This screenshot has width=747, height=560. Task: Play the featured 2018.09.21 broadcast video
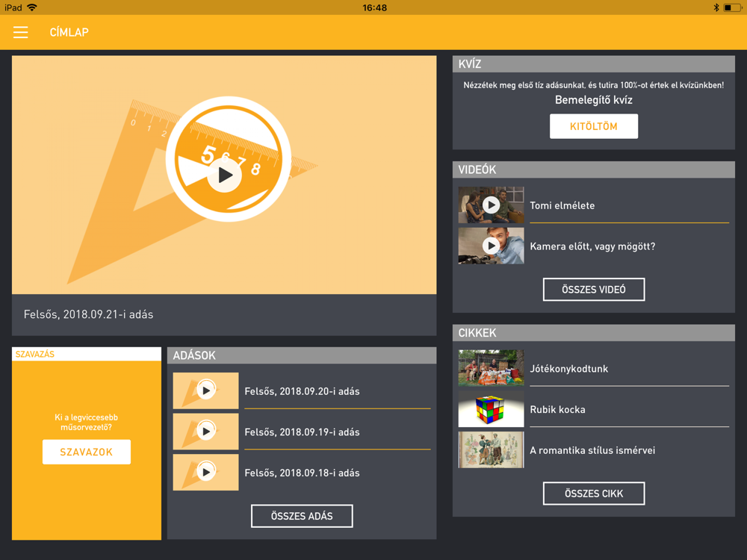click(224, 175)
